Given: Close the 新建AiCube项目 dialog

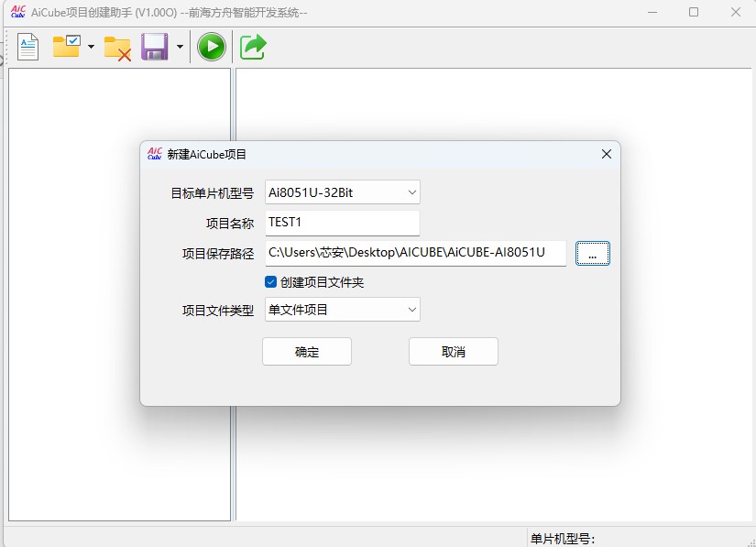Looking at the screenshot, I should click(607, 154).
